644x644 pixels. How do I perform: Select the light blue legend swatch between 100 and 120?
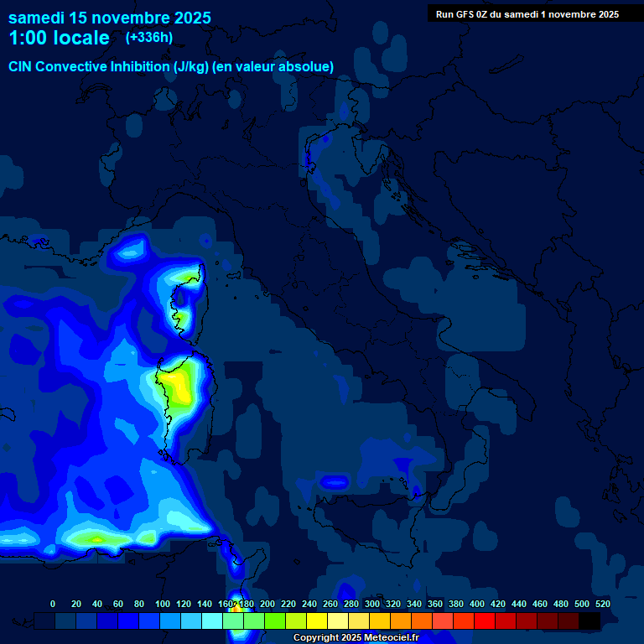click(170, 621)
